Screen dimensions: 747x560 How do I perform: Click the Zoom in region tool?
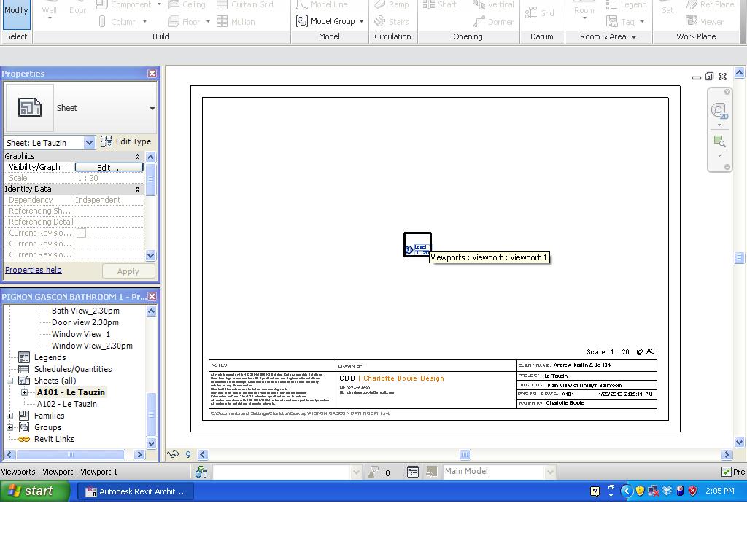click(719, 141)
